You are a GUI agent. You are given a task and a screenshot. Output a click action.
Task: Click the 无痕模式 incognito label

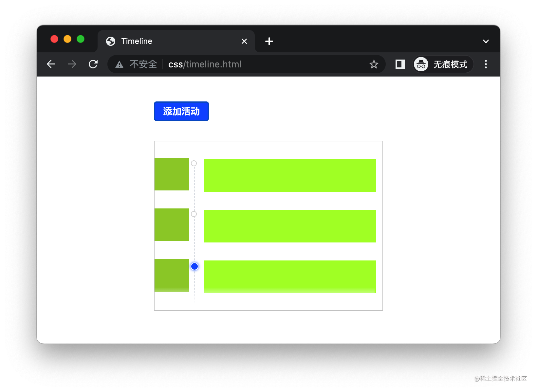coord(450,64)
